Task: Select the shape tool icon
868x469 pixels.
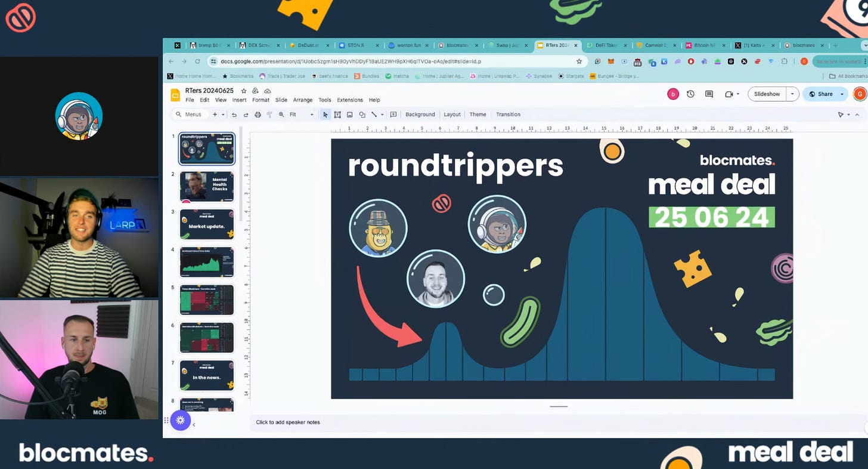Action: 362,115
